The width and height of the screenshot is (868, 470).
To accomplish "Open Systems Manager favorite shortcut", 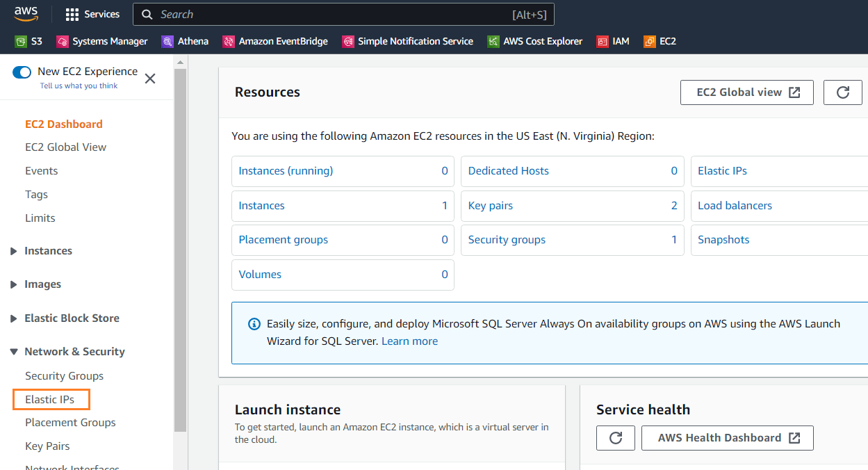I will point(102,41).
